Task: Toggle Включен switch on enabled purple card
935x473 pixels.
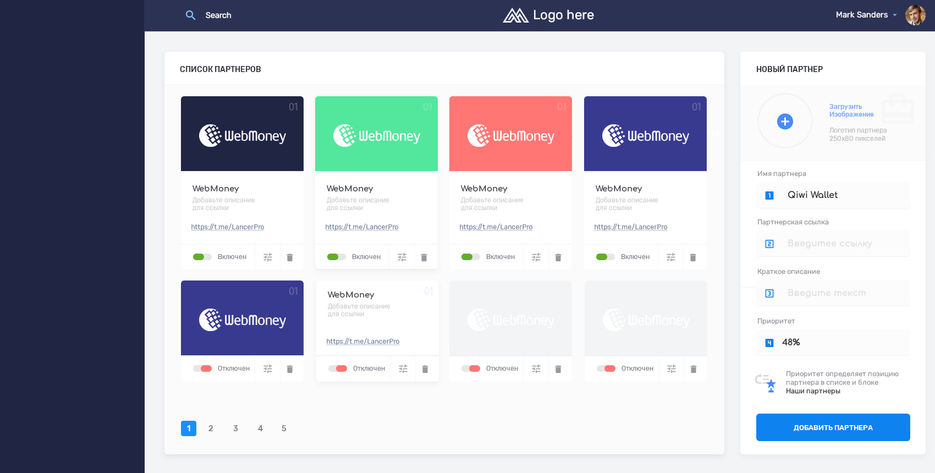Action: tap(605, 257)
